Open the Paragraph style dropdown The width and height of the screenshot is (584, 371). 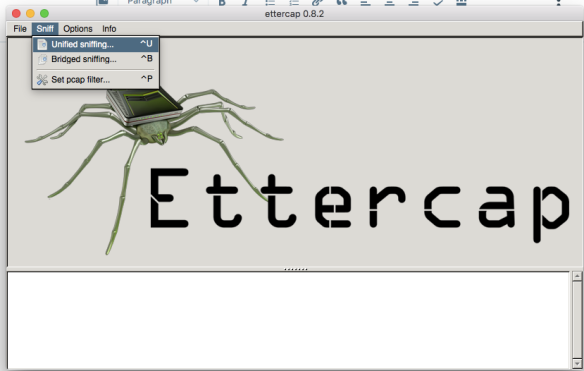[162, 2]
